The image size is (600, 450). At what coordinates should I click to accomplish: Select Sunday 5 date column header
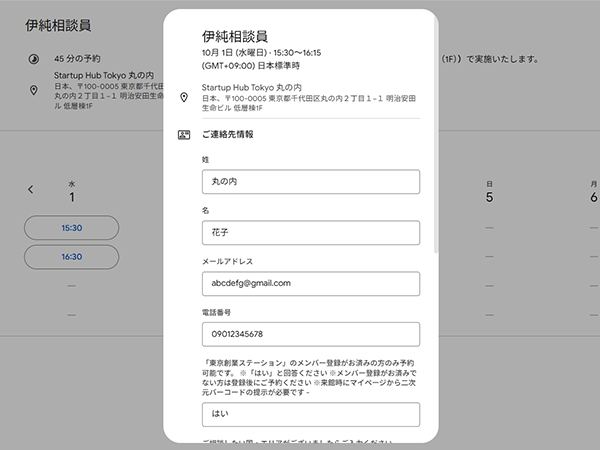(489, 191)
